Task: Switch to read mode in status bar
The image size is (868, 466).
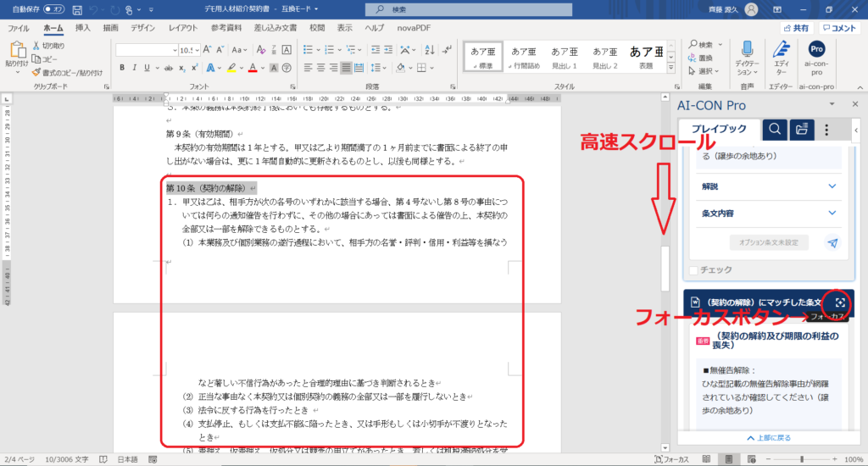Action: click(706, 459)
